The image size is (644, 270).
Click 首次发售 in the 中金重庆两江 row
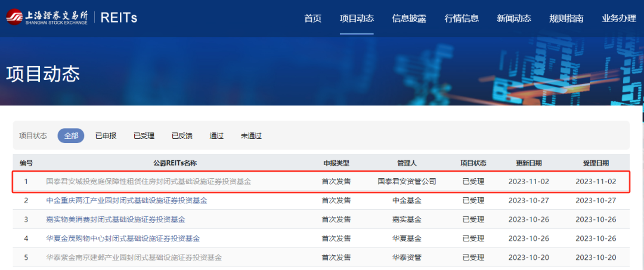coord(336,201)
